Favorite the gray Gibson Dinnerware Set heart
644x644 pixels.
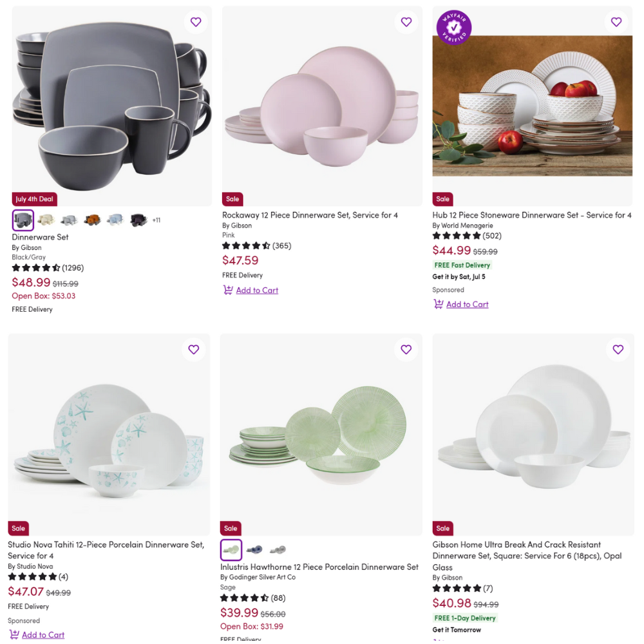pyautogui.click(x=196, y=22)
